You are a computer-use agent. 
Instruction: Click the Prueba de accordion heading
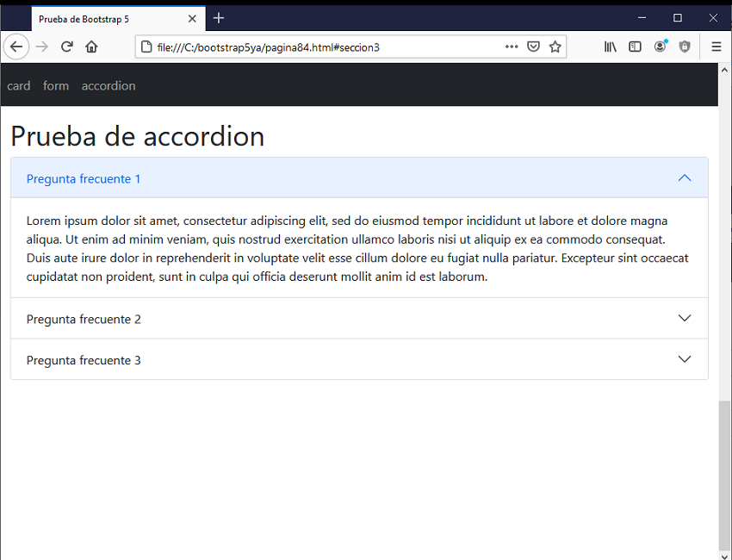pyautogui.click(x=137, y=136)
